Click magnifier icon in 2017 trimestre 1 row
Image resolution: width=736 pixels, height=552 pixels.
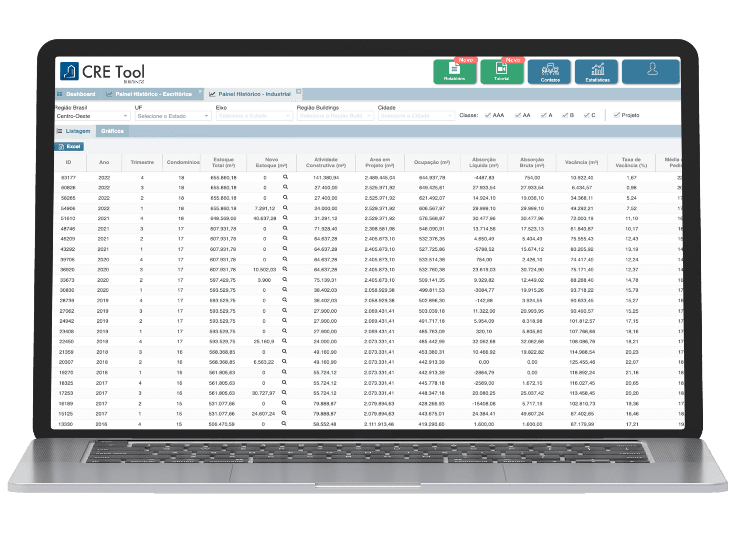pos(284,413)
